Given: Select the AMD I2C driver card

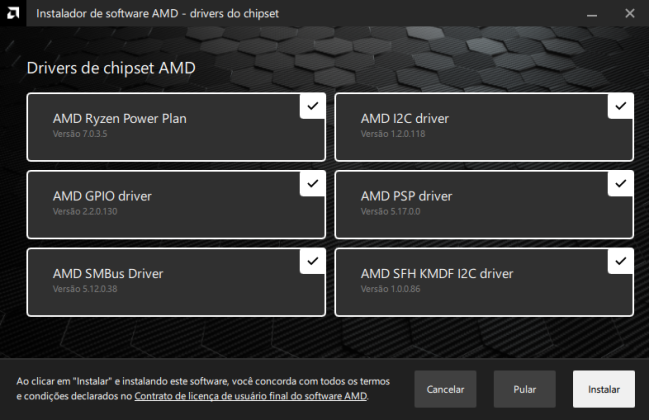Looking at the screenshot, I should [x=484, y=127].
